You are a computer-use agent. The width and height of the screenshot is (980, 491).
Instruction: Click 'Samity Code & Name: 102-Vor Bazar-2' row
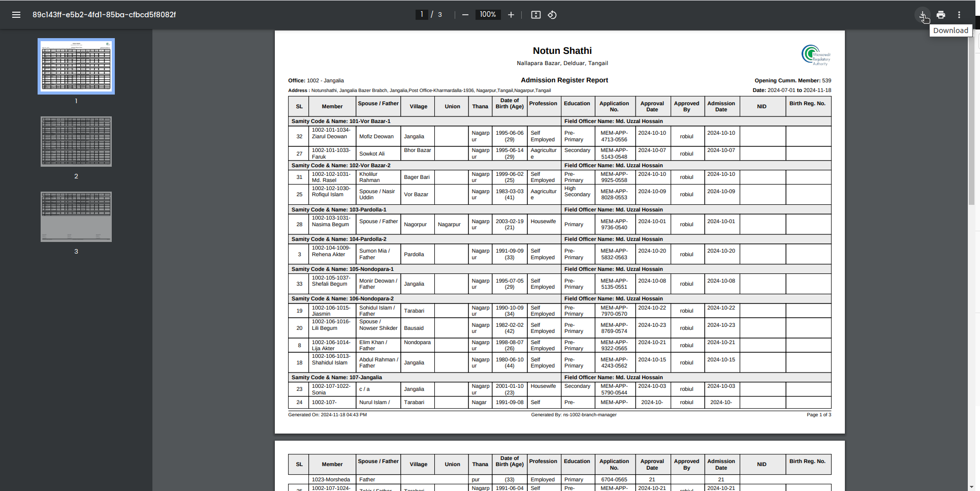[x=424, y=165]
